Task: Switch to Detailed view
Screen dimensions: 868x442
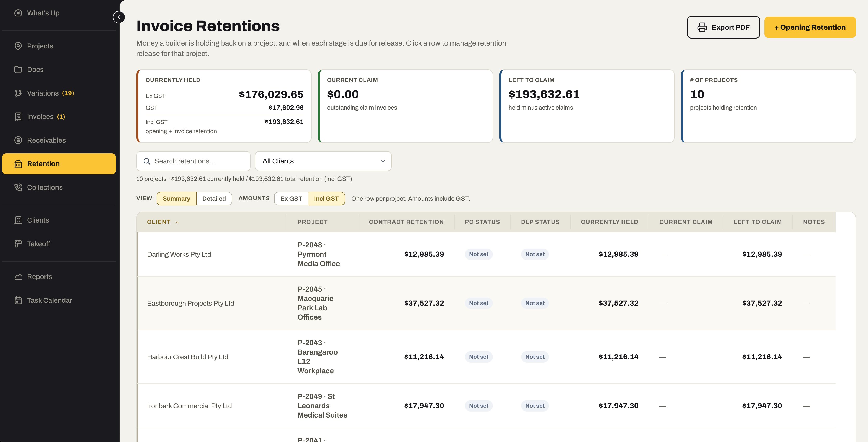Action: pyautogui.click(x=214, y=198)
